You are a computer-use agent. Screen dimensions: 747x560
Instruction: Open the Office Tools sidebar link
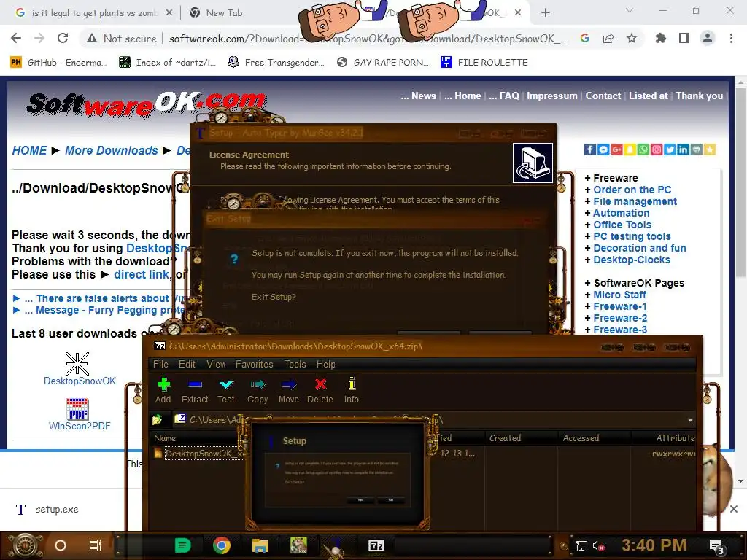pyautogui.click(x=622, y=225)
